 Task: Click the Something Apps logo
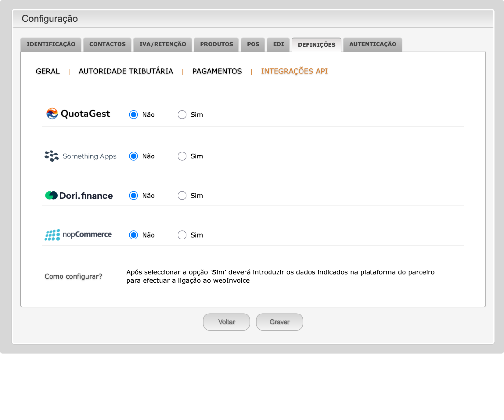[81, 156]
